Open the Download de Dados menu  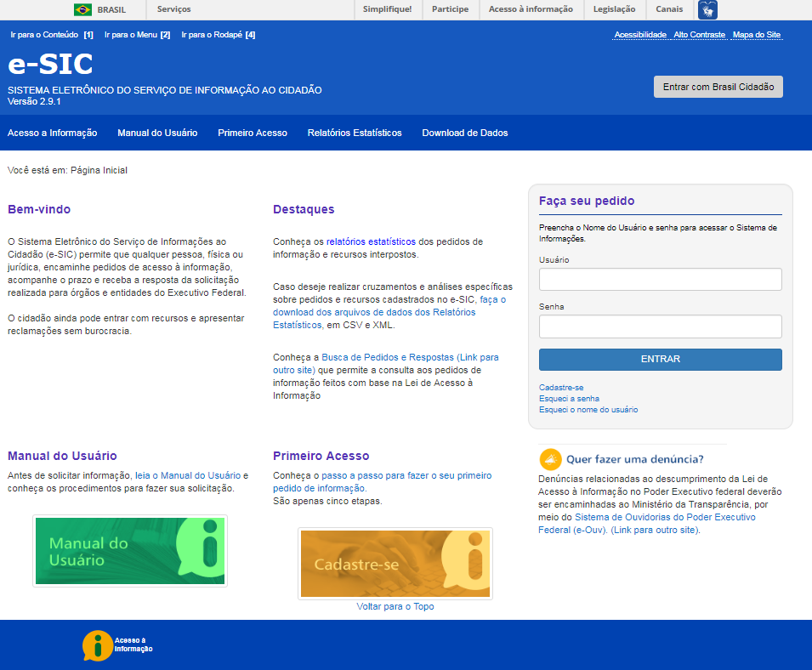click(x=465, y=133)
